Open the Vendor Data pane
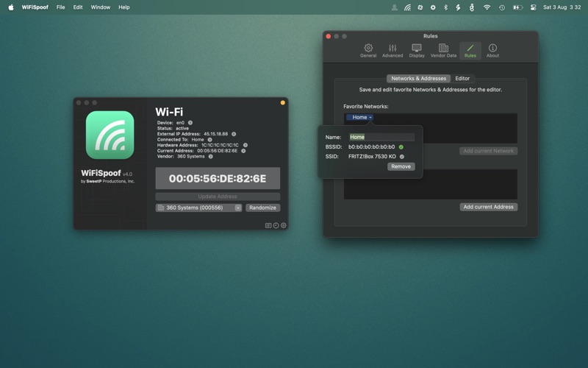 [443, 51]
